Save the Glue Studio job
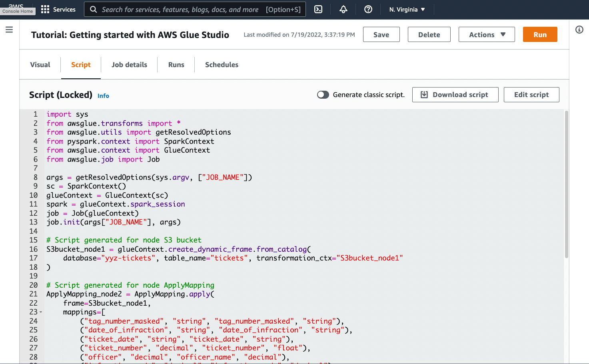 point(381,34)
